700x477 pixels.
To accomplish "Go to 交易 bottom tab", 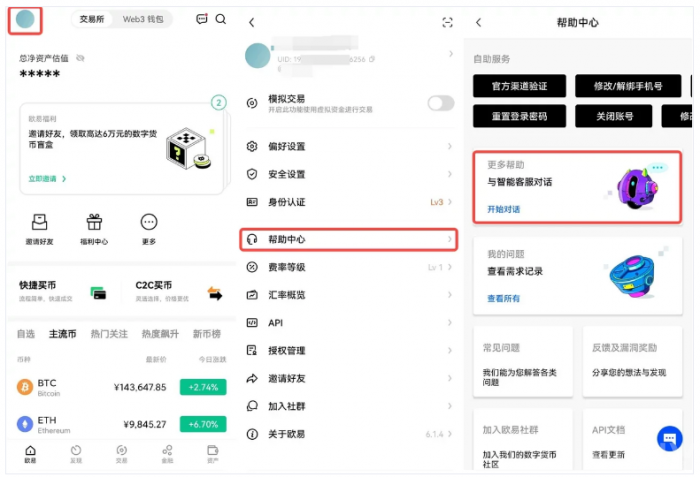I will [x=121, y=454].
